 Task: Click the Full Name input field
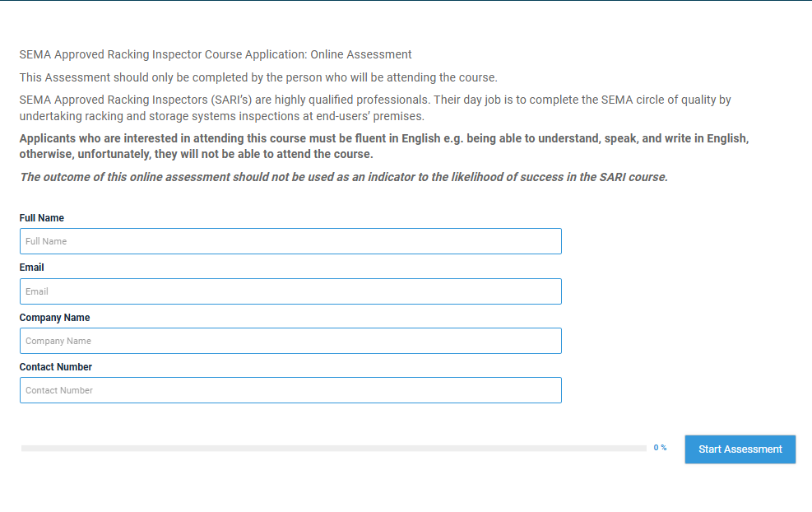290,241
